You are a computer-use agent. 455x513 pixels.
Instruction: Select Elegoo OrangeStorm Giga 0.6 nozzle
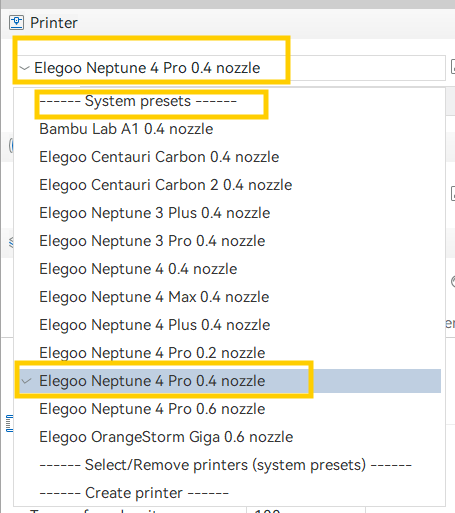pos(166,437)
